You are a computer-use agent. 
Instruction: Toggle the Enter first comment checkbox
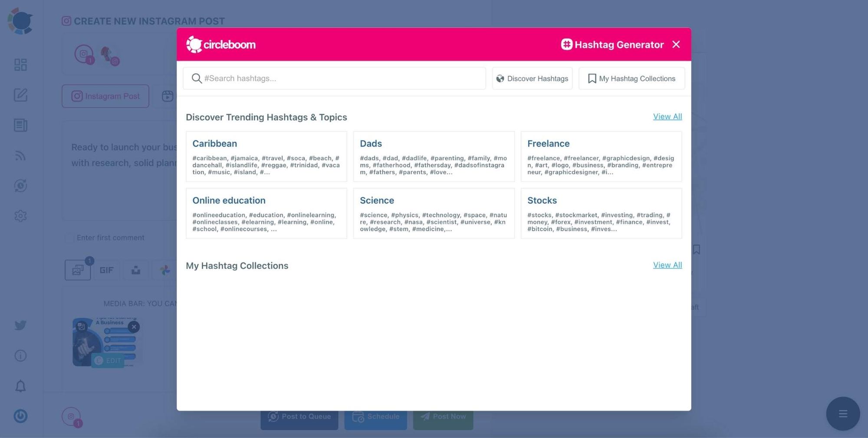tap(69, 238)
